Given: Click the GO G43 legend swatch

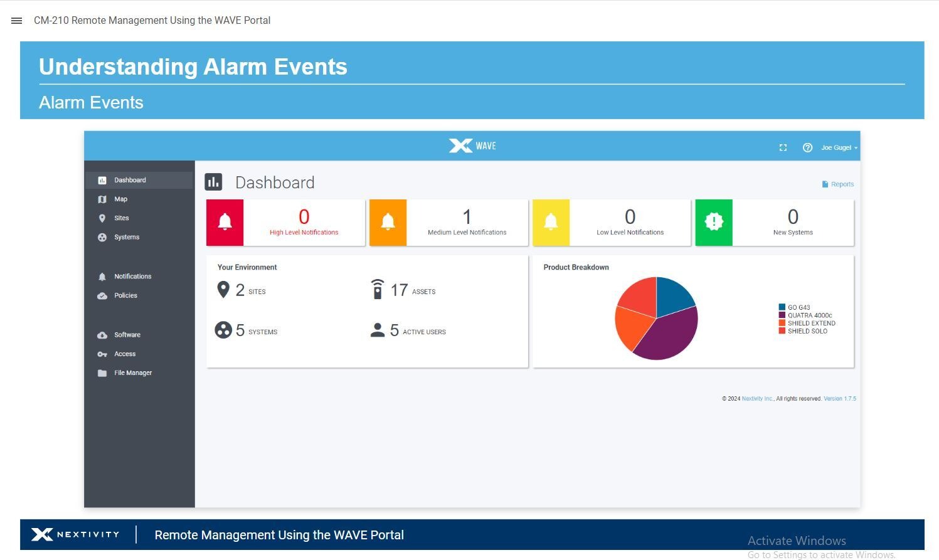Looking at the screenshot, I should (x=782, y=307).
